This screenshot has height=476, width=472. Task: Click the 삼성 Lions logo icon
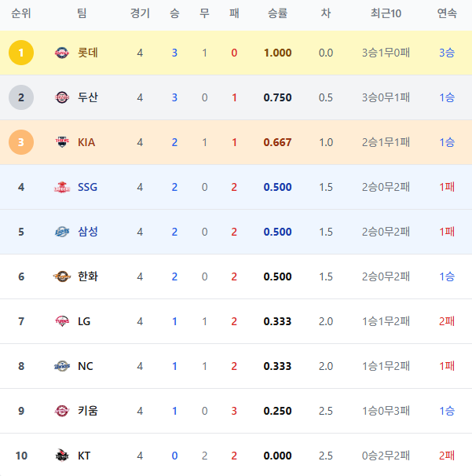pyautogui.click(x=62, y=232)
